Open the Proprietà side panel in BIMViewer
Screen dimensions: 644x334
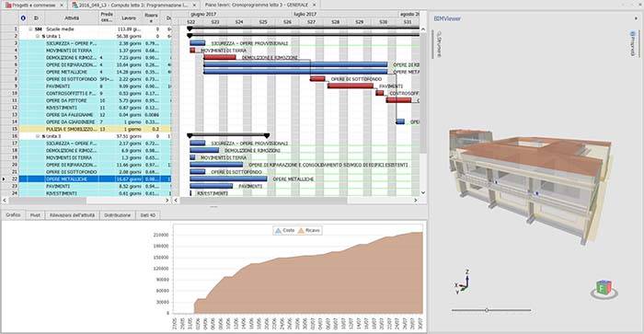pyautogui.click(x=633, y=43)
